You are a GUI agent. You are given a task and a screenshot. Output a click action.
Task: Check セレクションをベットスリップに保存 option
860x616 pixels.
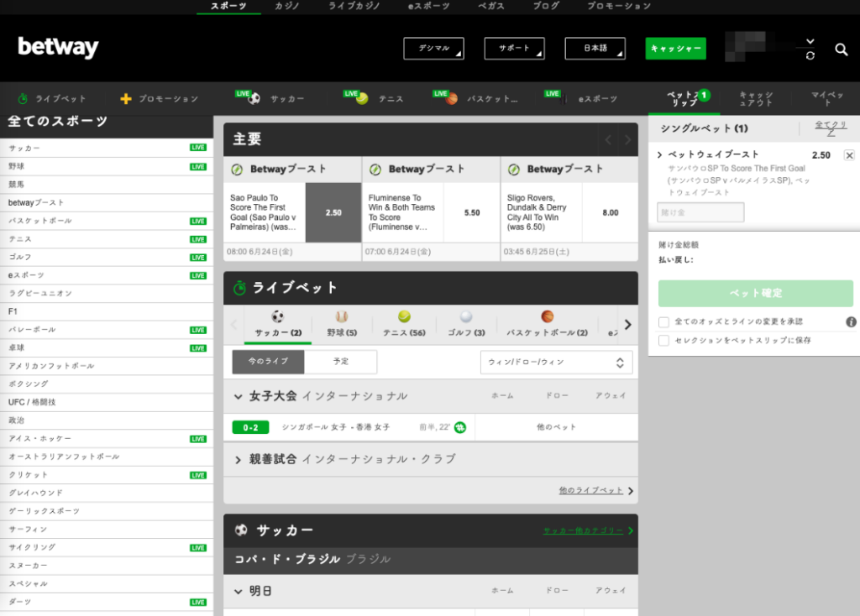click(663, 341)
